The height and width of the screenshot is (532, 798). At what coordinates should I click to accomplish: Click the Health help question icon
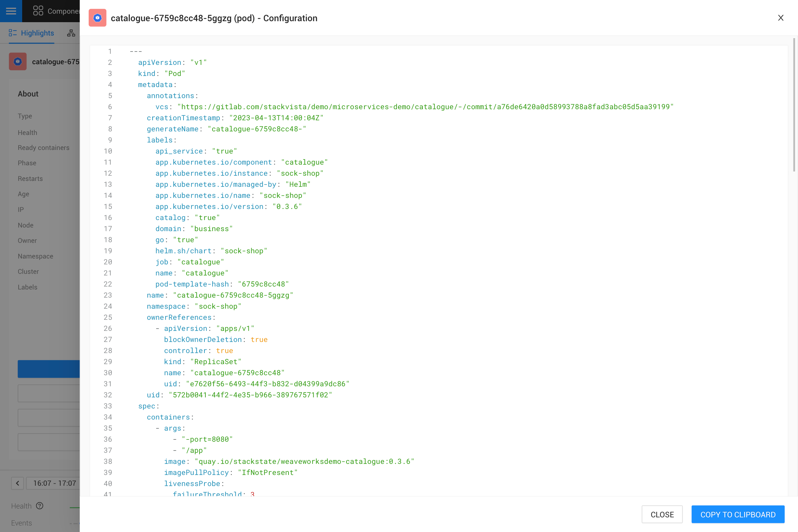click(40, 506)
